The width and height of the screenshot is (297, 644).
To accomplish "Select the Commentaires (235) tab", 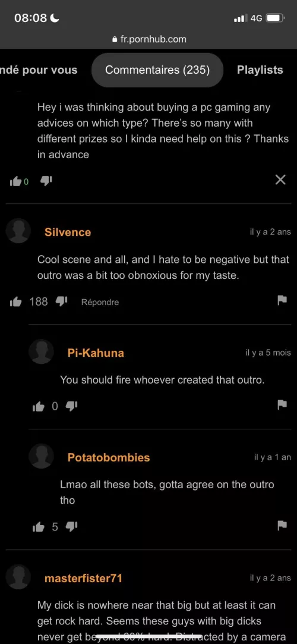I will pos(157,70).
